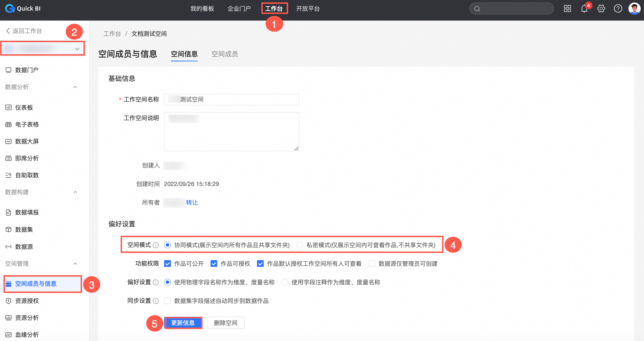Open the user avatar menu
This screenshot has height=341, width=644.
634,8
